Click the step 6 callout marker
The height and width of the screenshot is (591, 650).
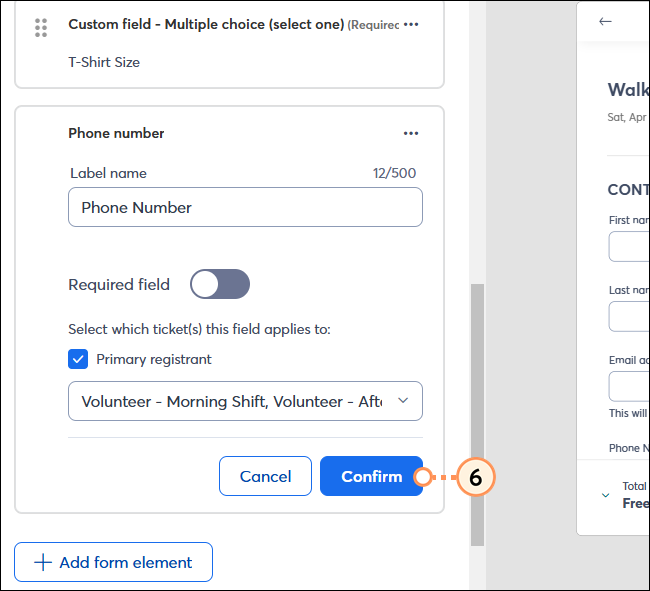(x=475, y=477)
